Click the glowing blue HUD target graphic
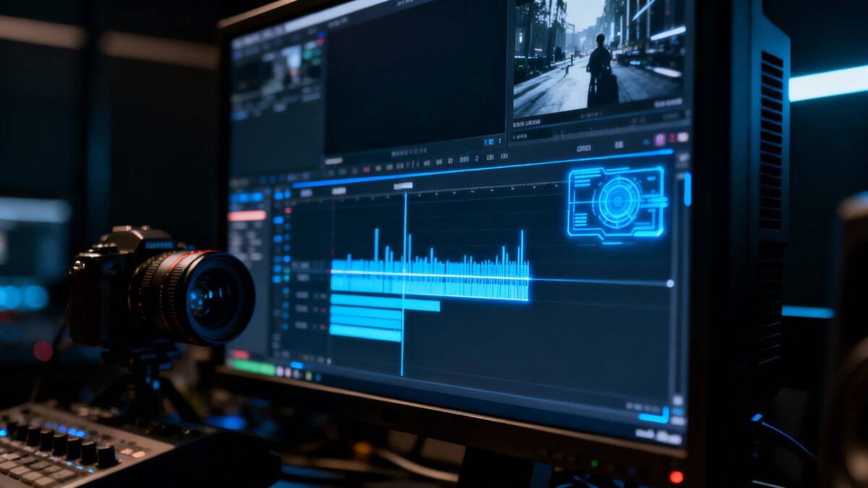Screen dimensions: 868x488 point(617,202)
